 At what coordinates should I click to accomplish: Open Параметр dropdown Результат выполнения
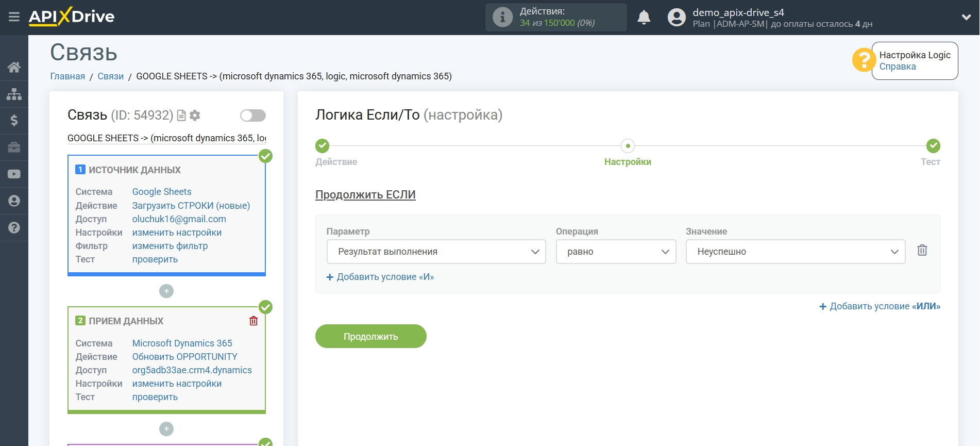(x=436, y=252)
